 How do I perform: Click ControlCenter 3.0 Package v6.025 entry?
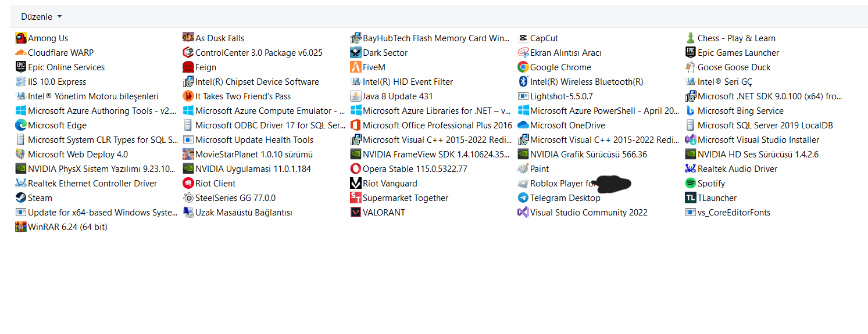(x=252, y=53)
